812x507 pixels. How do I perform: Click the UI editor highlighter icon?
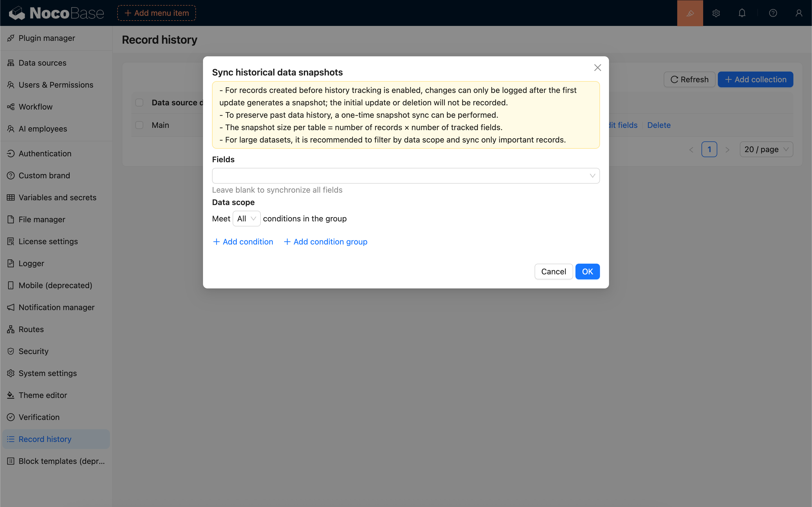coord(690,13)
